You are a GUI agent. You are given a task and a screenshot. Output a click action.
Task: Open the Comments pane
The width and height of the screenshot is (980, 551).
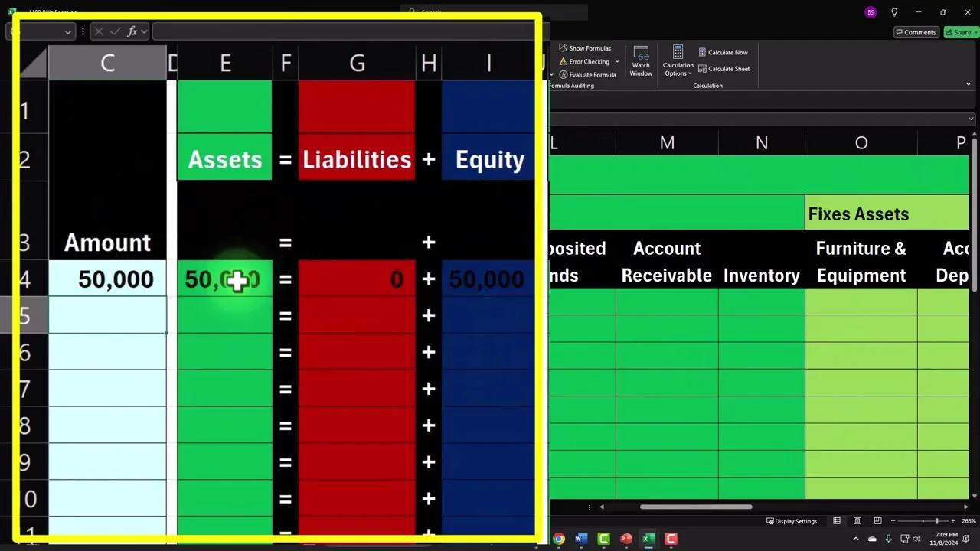click(916, 31)
